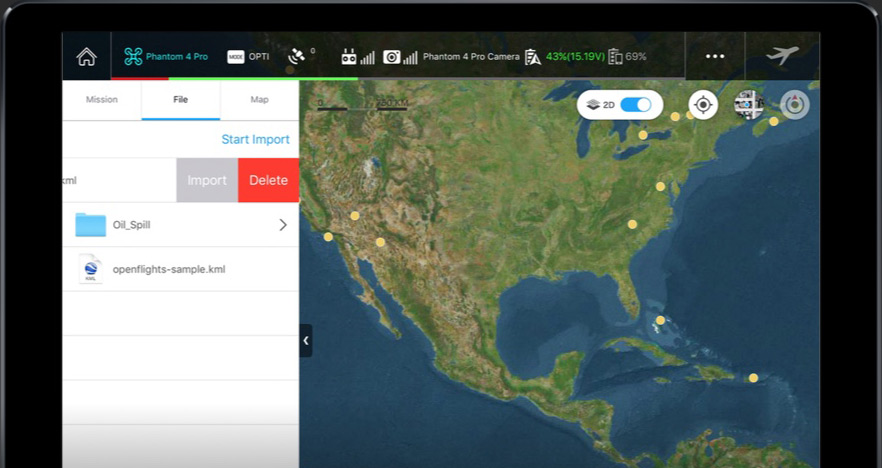Image resolution: width=882 pixels, height=468 pixels.
Task: Collapse the side panel arrow handle
Action: click(x=305, y=340)
